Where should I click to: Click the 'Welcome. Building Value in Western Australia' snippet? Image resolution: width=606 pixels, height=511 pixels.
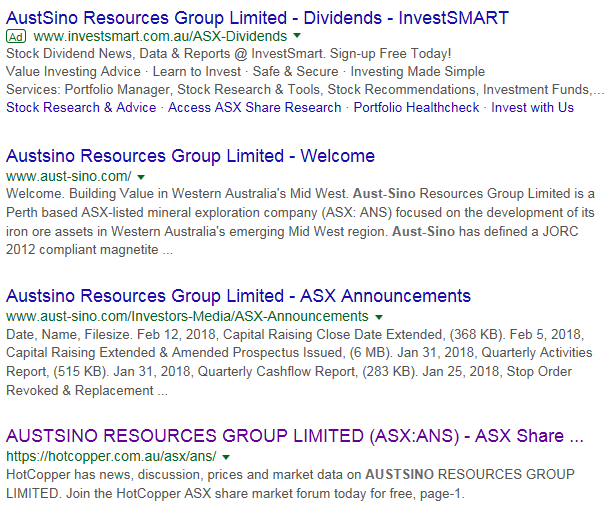tap(300, 222)
